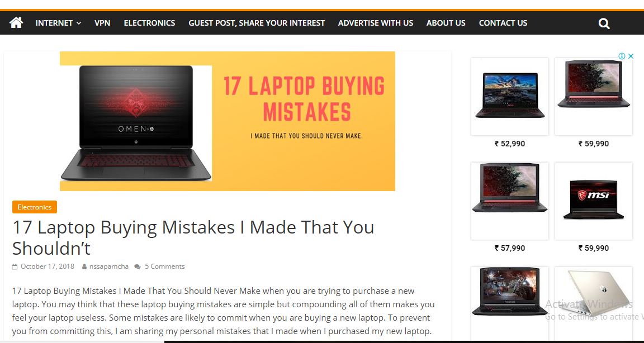Viewport: 644px width, 343px height.
Task: Click the home icon in navigation bar
Action: pos(16,22)
